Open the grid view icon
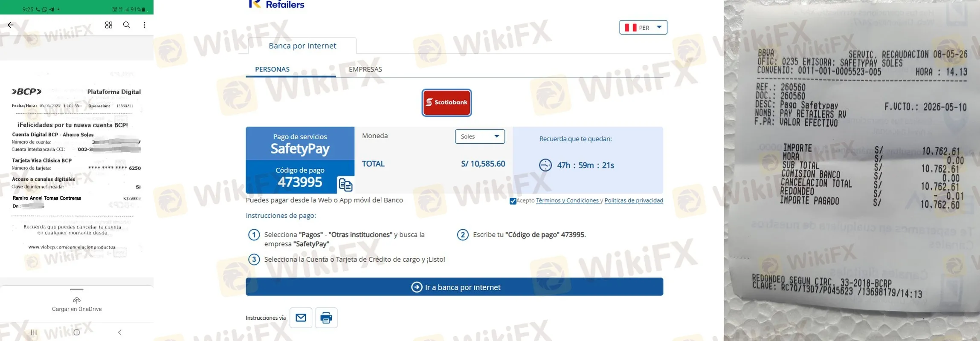 109,25
